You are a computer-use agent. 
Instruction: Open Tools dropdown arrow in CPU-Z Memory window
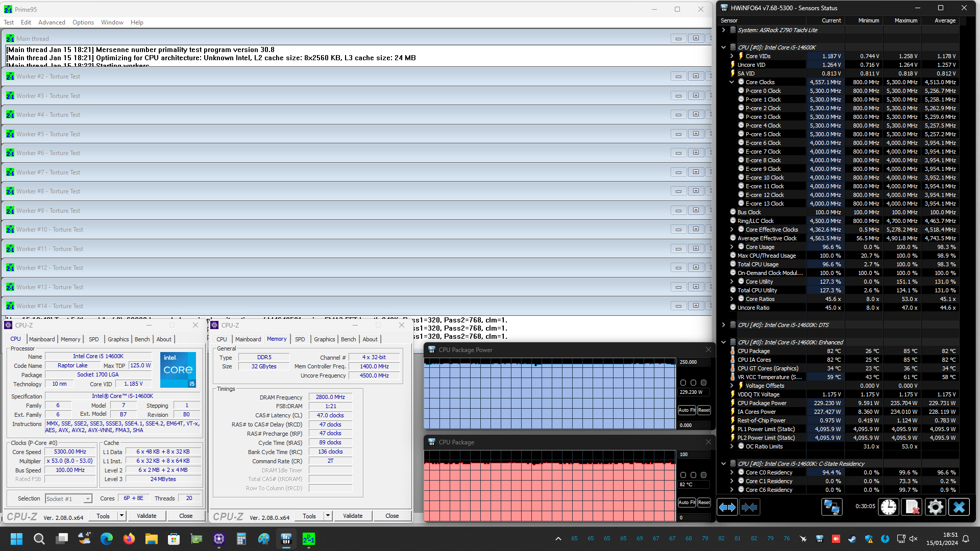328,516
